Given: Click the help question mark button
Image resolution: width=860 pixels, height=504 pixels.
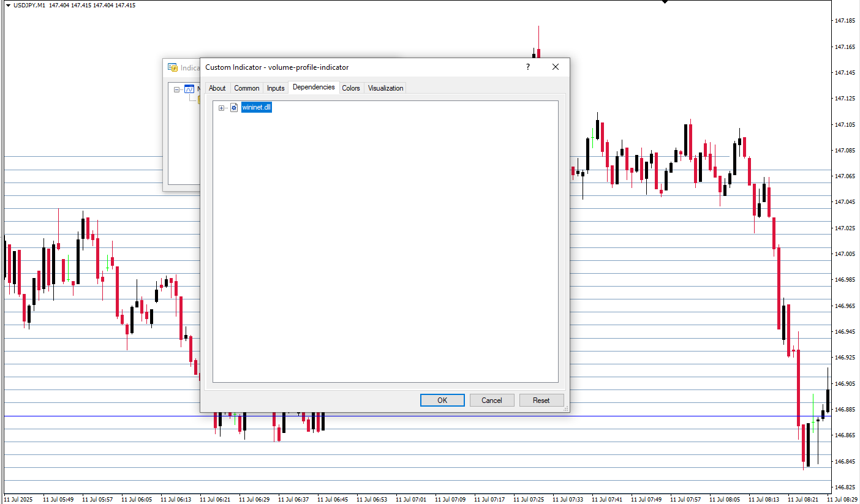Looking at the screenshot, I should (528, 67).
